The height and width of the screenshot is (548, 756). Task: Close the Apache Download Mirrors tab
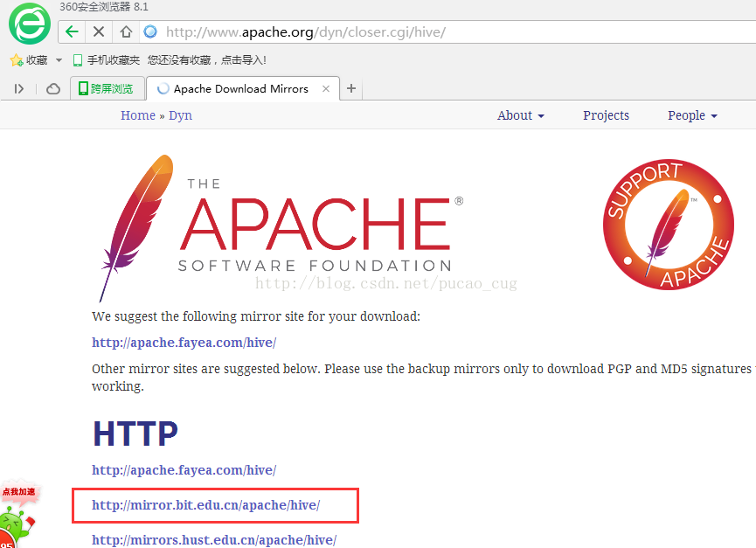pyautogui.click(x=326, y=88)
